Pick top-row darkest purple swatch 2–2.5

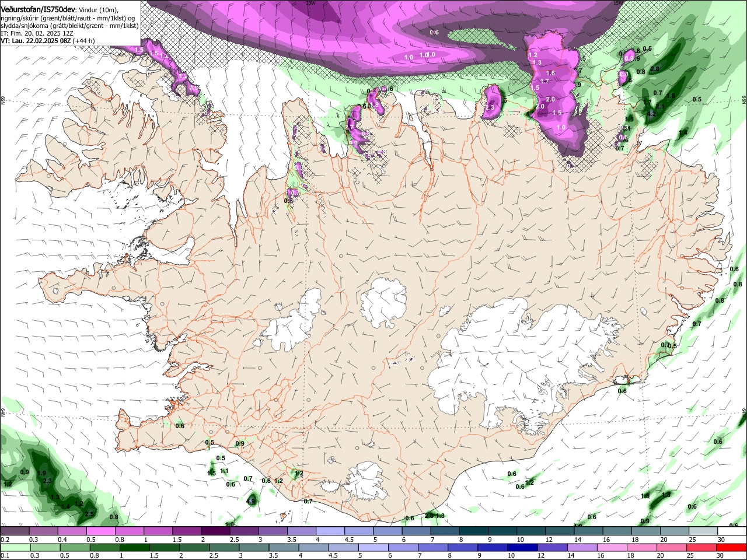pyautogui.click(x=215, y=531)
